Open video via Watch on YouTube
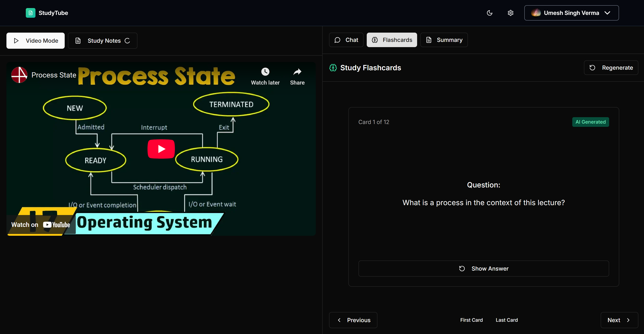Viewport: 644px width, 334px height. tap(41, 225)
